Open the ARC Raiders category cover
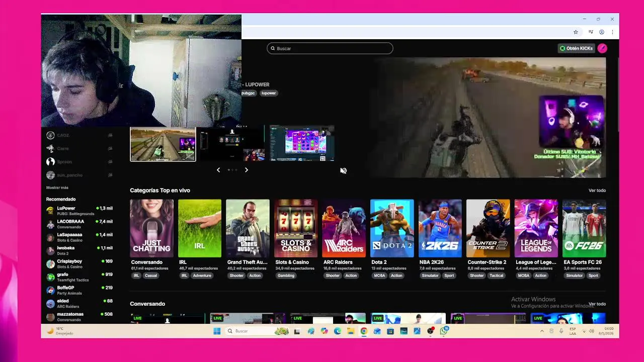The height and width of the screenshot is (362, 644). (344, 228)
